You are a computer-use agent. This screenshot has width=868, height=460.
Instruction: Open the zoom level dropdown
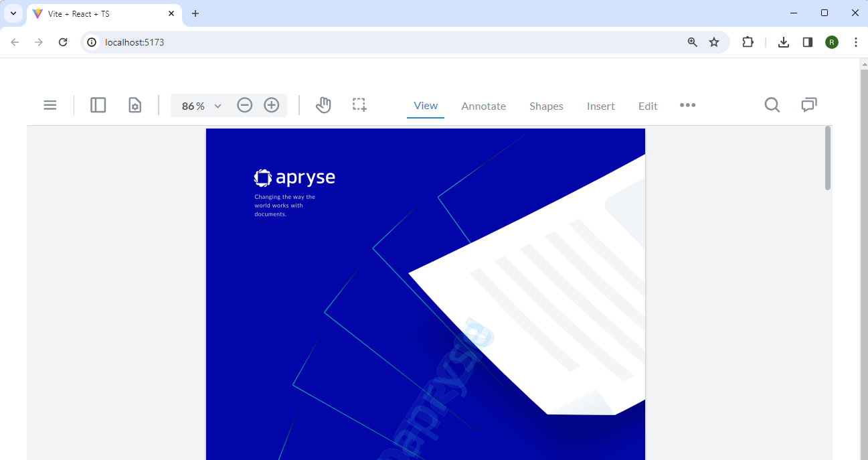tap(218, 106)
